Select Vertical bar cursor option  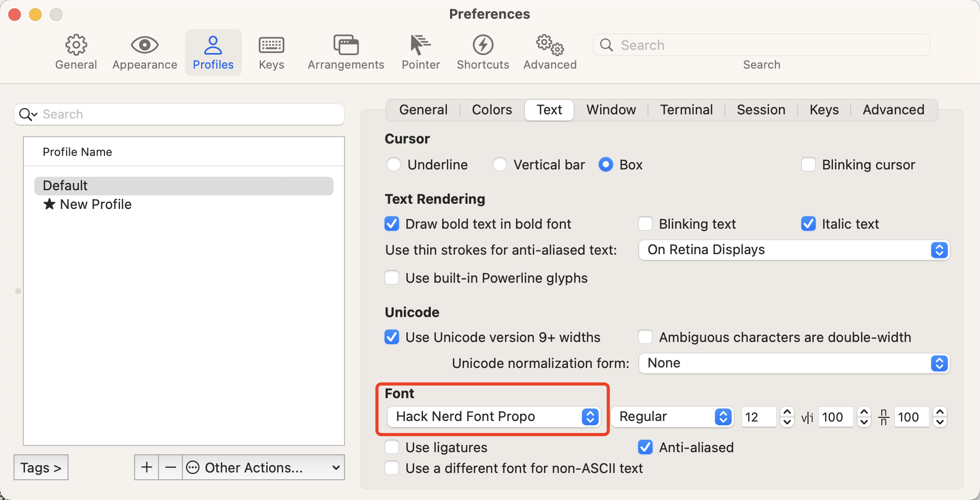[x=500, y=165]
